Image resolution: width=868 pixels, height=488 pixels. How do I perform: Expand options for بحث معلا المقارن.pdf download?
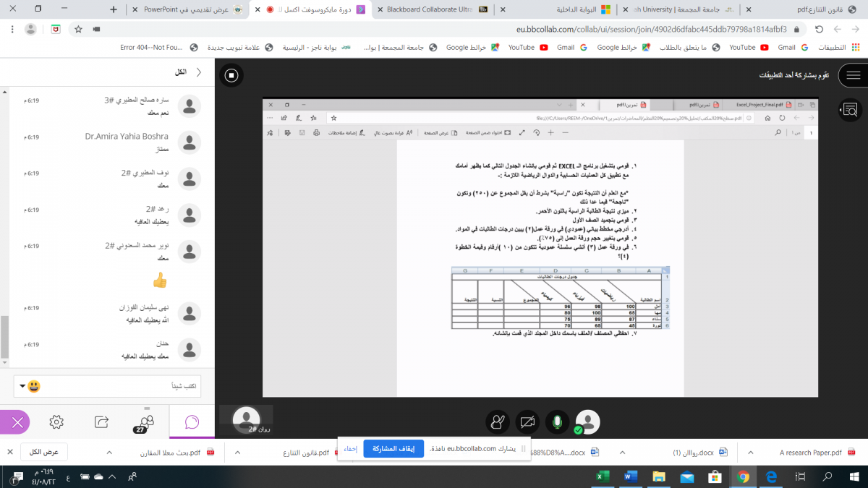click(x=109, y=452)
